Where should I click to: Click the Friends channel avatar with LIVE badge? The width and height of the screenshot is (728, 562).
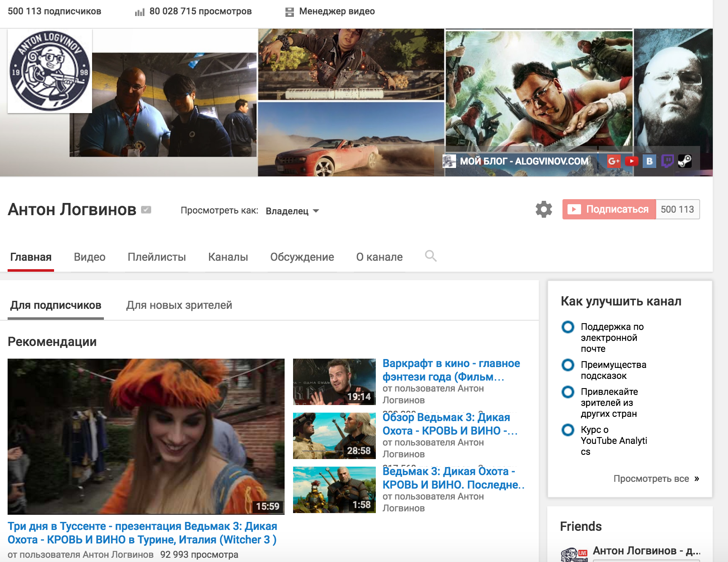tap(574, 554)
